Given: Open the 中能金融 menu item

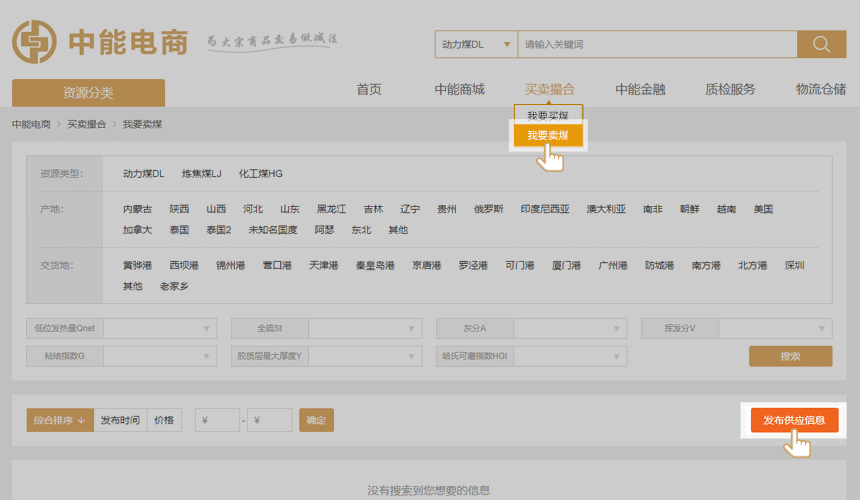Looking at the screenshot, I should [x=640, y=89].
